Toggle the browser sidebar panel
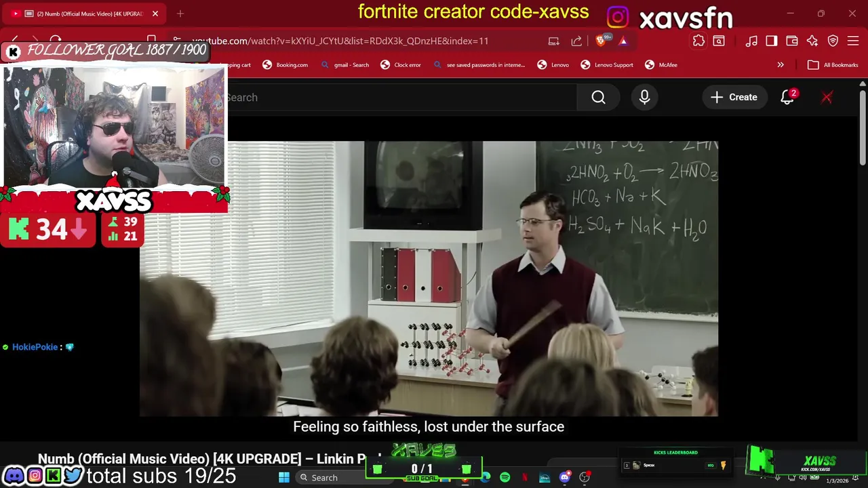868x488 pixels. point(772,41)
